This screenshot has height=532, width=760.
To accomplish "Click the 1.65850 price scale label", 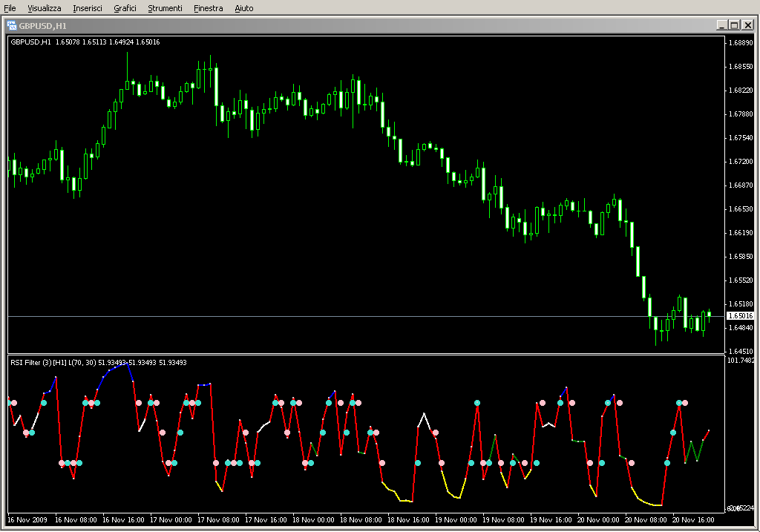I will click(x=741, y=256).
